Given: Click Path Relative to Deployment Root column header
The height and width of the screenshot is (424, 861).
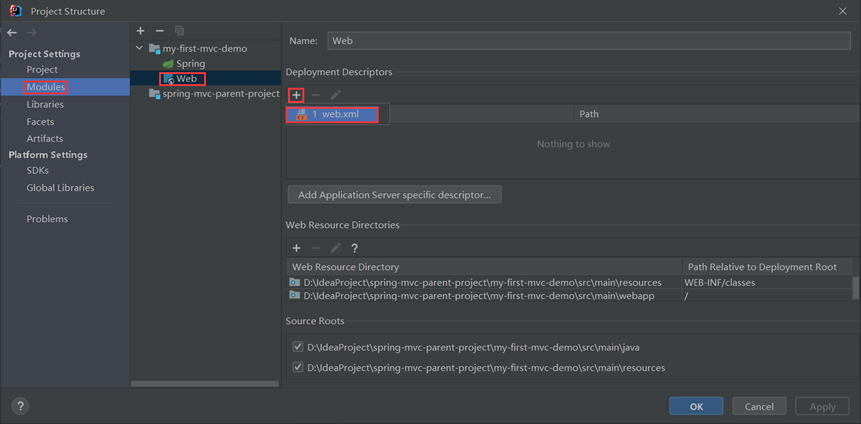Looking at the screenshot, I should coord(767,267).
